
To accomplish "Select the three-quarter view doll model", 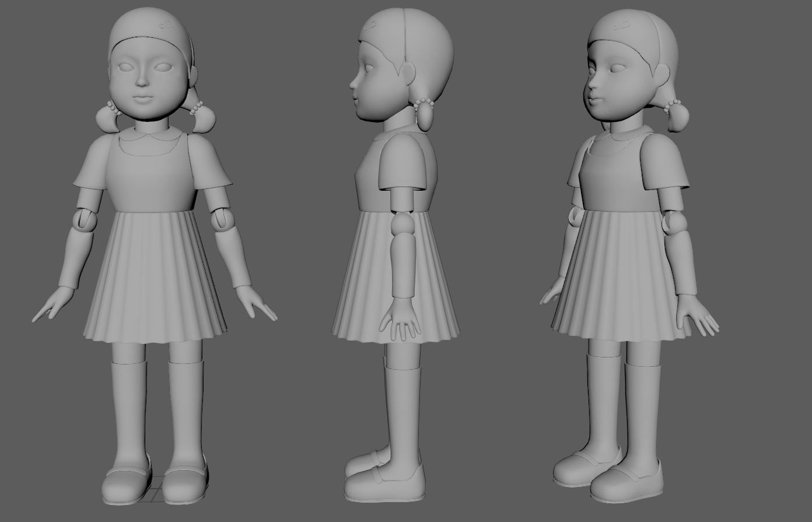I will (x=630, y=257).
